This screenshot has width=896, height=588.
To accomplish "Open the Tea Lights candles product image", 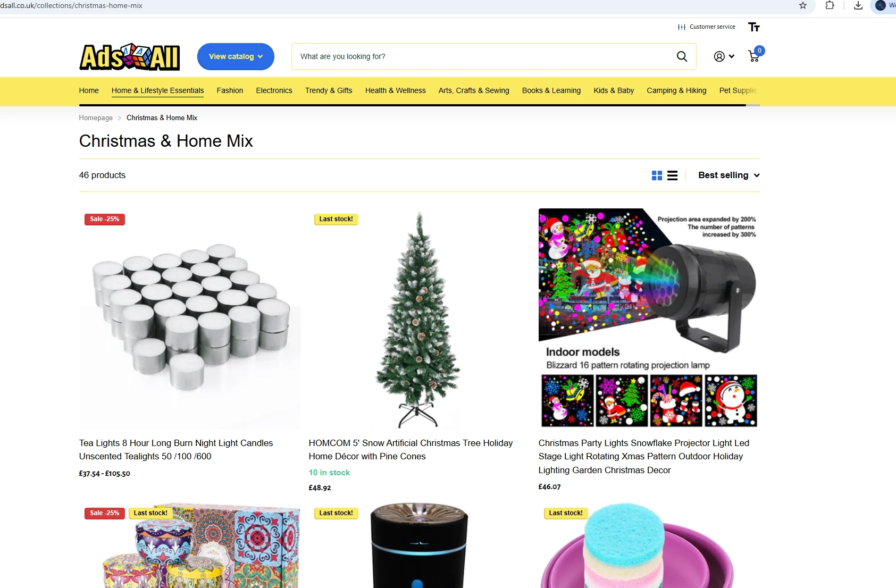I will click(189, 319).
